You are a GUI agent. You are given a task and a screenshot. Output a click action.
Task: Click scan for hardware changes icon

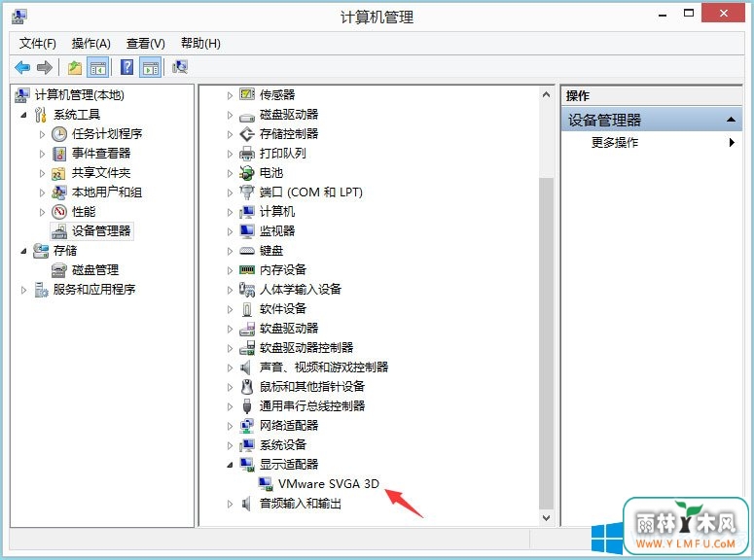(180, 67)
